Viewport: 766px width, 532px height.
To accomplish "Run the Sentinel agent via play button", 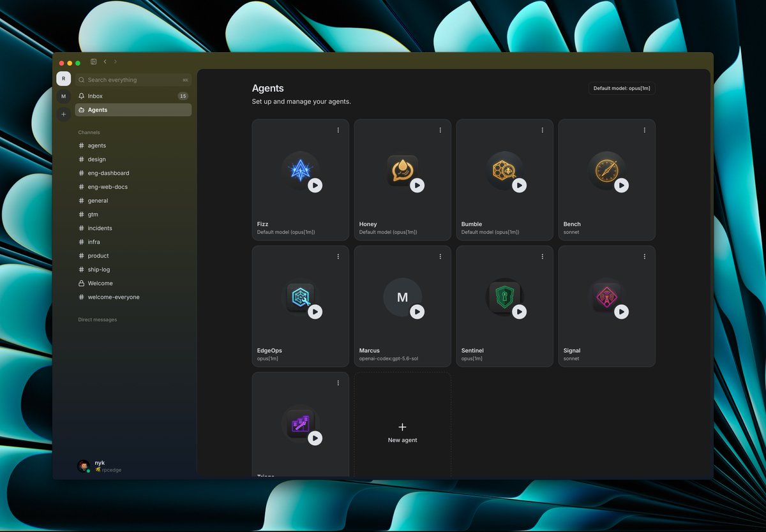I will click(519, 311).
